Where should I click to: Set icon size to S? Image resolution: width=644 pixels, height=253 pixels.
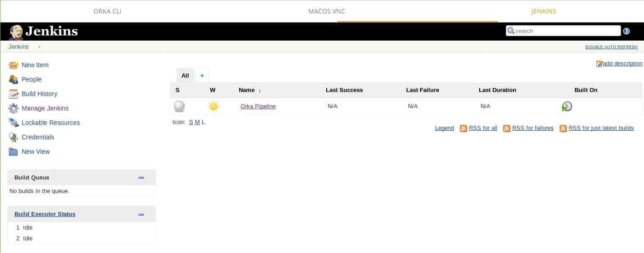click(x=191, y=122)
